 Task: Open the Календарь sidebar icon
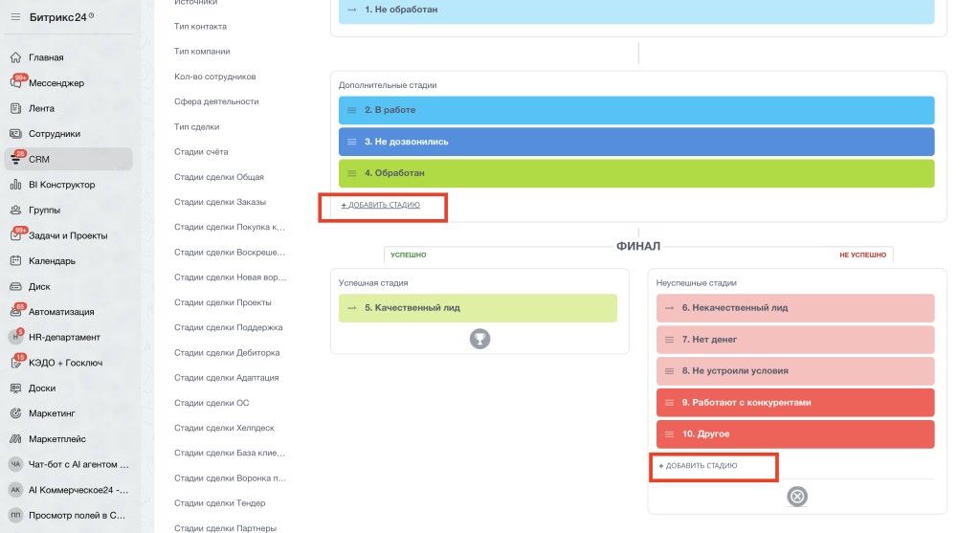click(15, 260)
